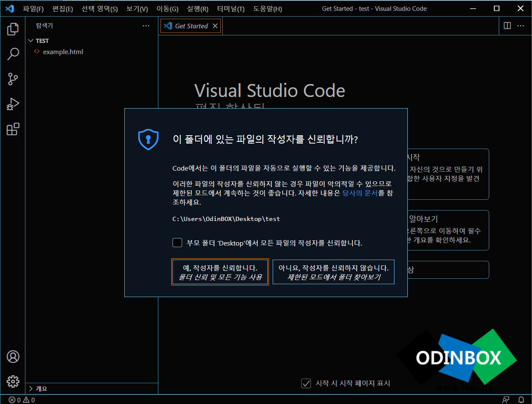Click the shield lock icon in dialog
The width and height of the screenshot is (532, 404).
(148, 139)
